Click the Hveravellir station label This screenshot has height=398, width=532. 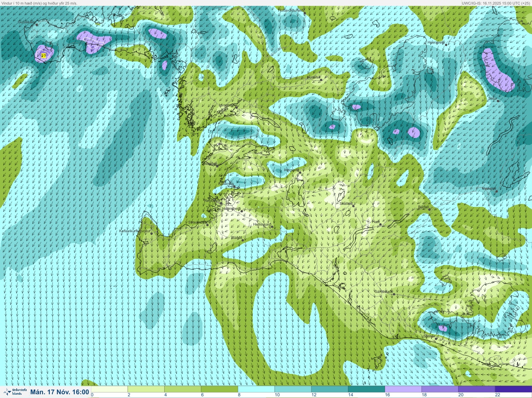[436, 42]
